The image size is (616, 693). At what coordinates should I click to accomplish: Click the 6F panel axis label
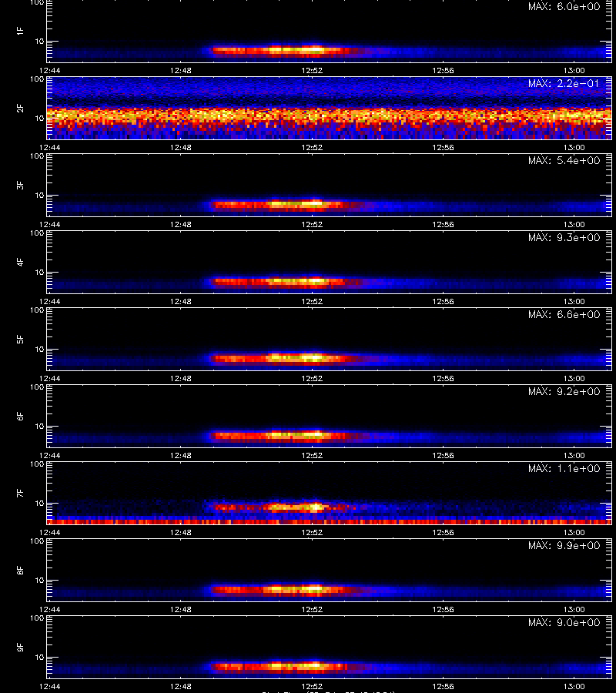pos(20,416)
